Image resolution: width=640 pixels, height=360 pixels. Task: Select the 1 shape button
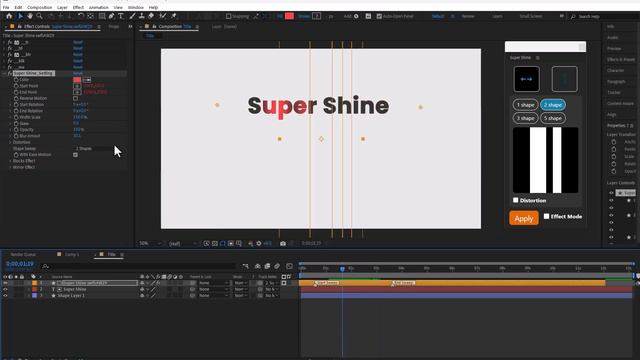pyautogui.click(x=525, y=105)
